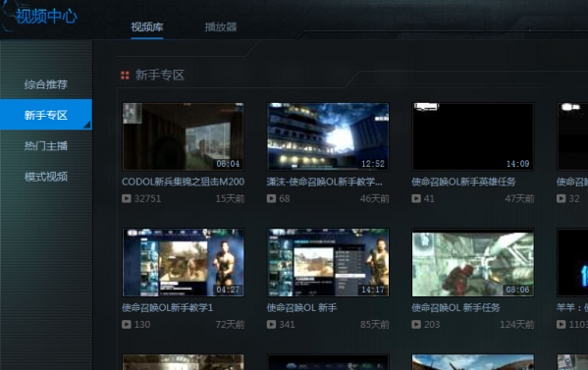Play the 08:06 新手任务 video thumbnail
Image resolution: width=588 pixels, height=370 pixels.
pyautogui.click(x=473, y=263)
